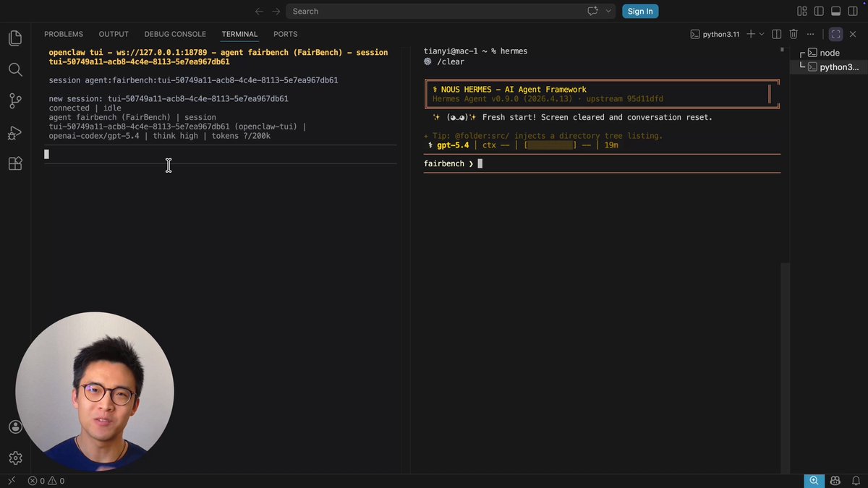Open the Search view in activity bar
The image size is (868, 488).
click(15, 69)
